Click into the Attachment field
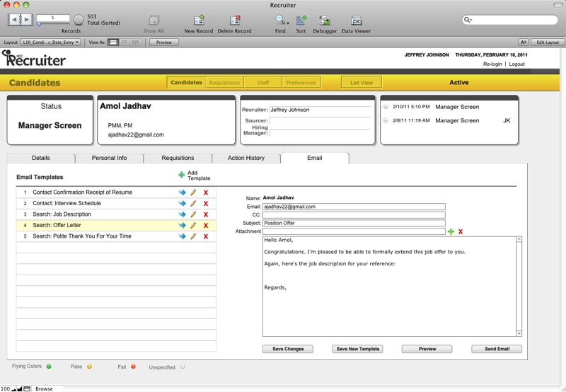The height and width of the screenshot is (392, 566). 354,231
